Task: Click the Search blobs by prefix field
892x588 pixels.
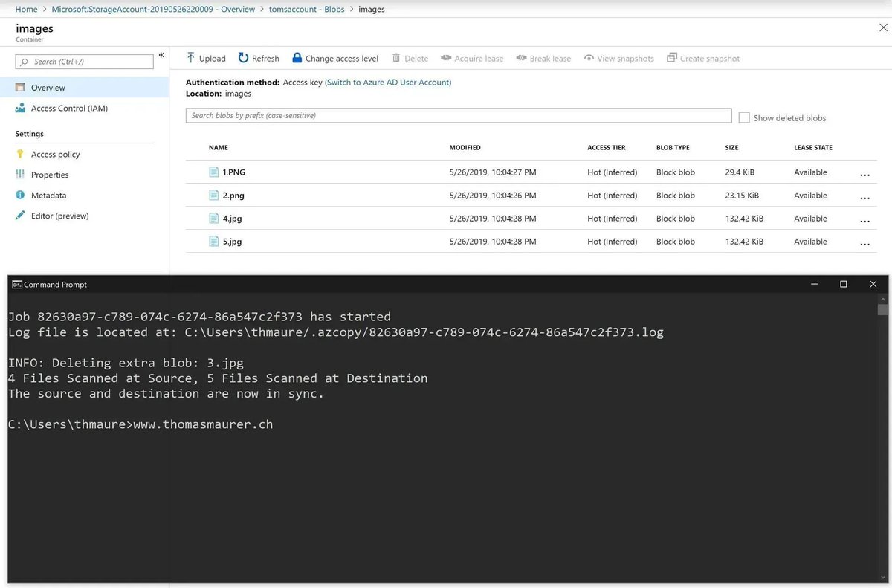Action: click(459, 116)
